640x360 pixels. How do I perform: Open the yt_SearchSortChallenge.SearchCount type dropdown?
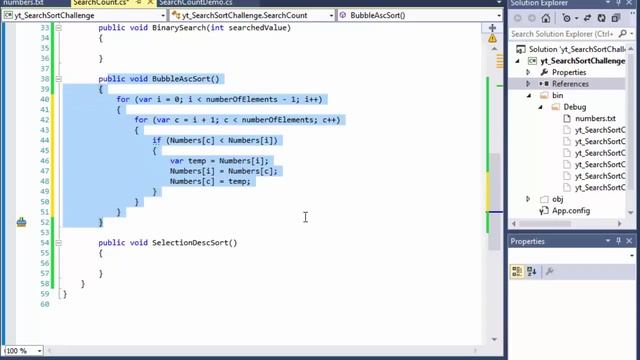coord(331,16)
